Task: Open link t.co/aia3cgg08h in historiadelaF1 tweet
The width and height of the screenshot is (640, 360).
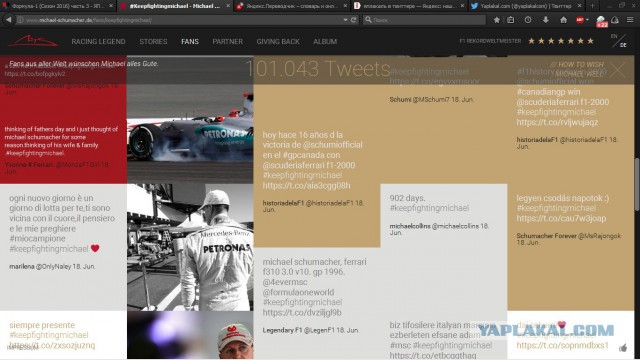Action: [306, 185]
